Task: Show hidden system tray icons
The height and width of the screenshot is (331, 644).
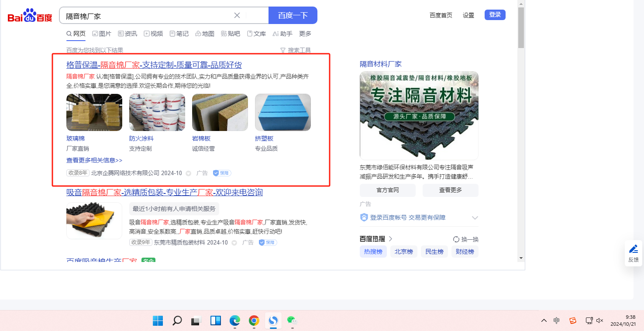Action: [x=544, y=321]
